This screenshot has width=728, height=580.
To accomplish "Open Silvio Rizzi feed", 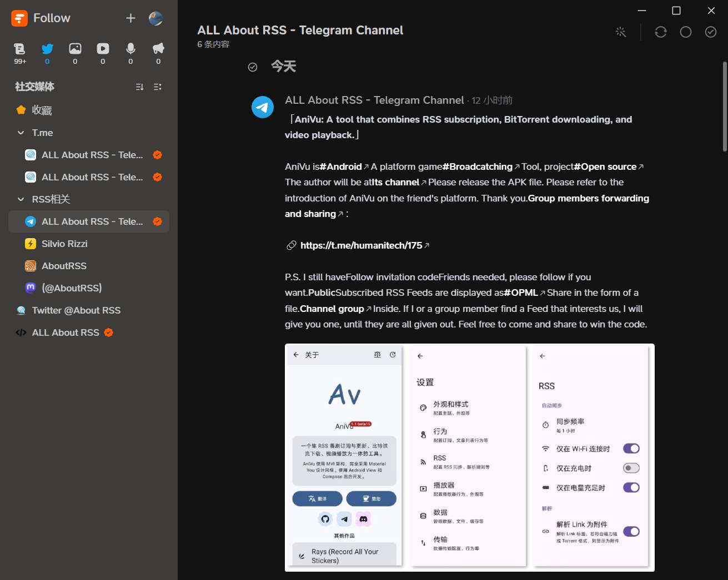I will [x=89, y=244].
